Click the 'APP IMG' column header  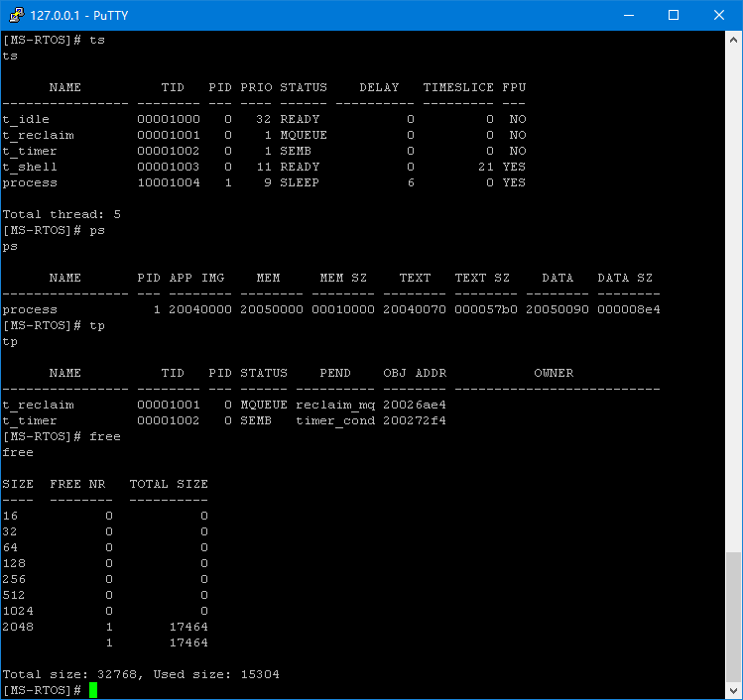pyautogui.click(x=197, y=278)
